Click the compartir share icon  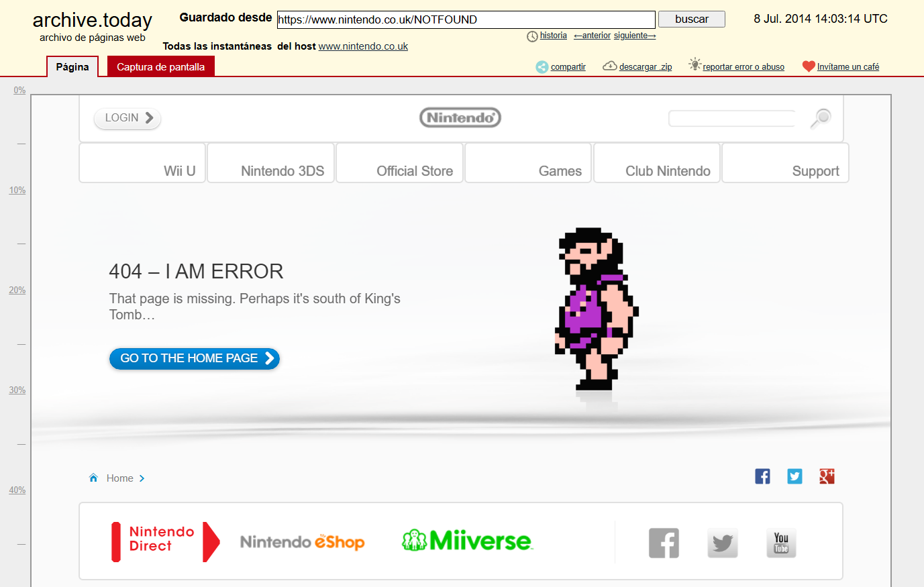pos(541,66)
